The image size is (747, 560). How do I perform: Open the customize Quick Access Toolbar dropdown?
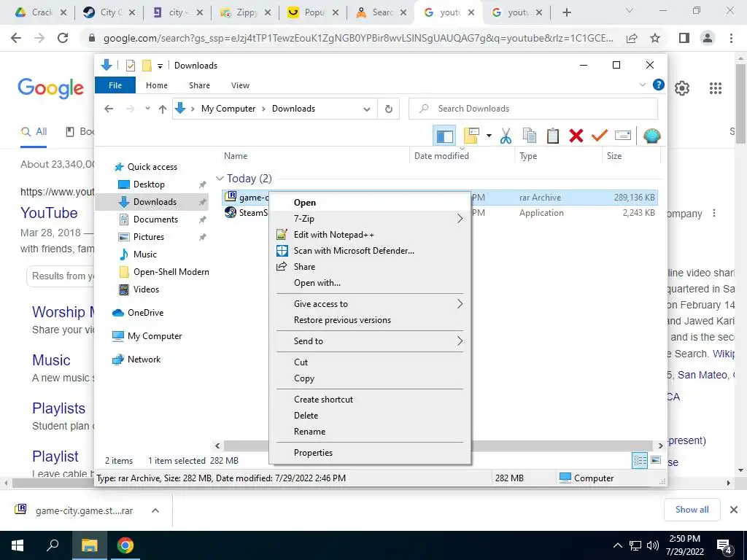coord(160,66)
